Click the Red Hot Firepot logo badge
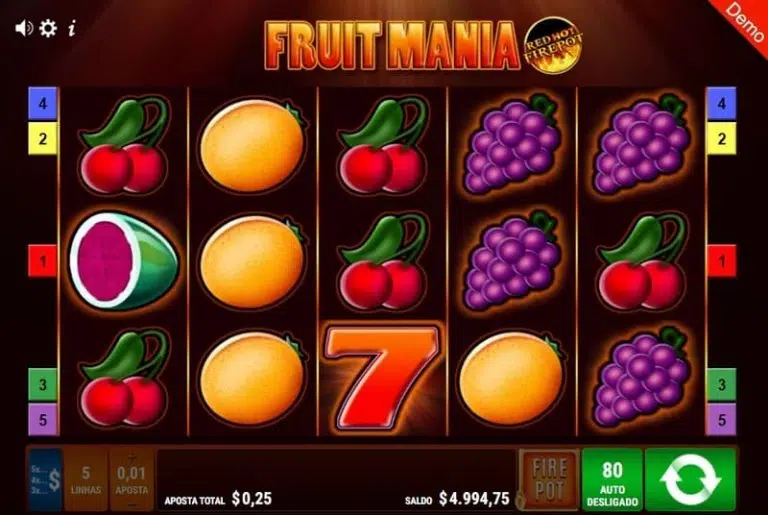Image resolution: width=768 pixels, height=515 pixels. pyautogui.click(x=552, y=45)
